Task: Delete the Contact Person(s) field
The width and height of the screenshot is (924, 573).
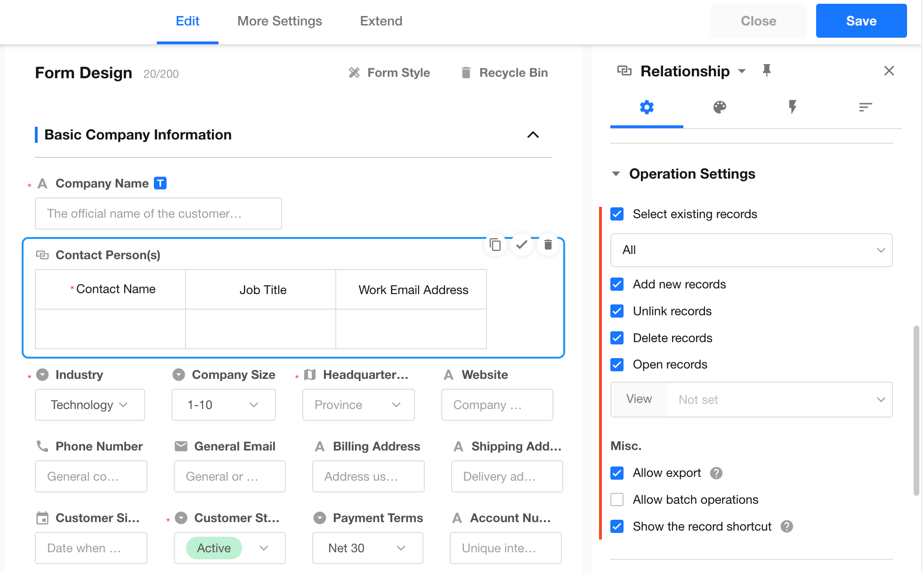Action: click(548, 245)
